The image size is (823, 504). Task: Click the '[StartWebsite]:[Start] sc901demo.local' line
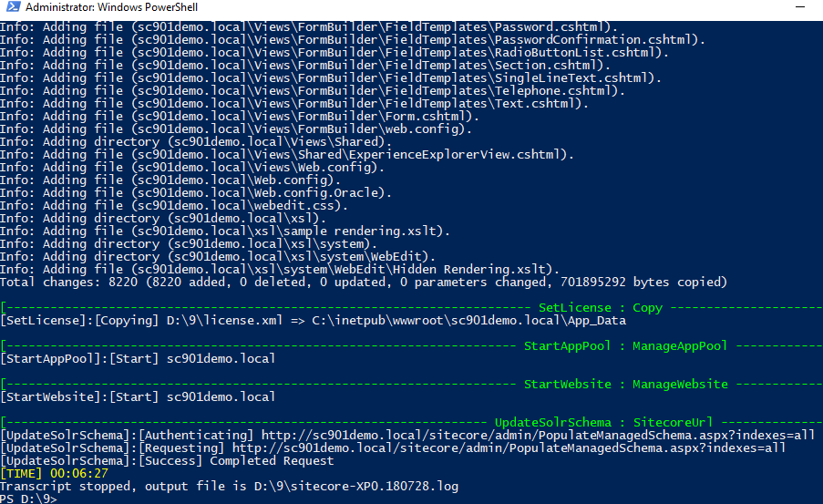pyautogui.click(x=138, y=396)
